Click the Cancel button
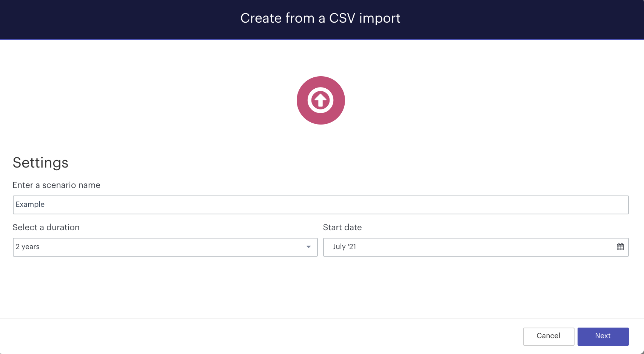The width and height of the screenshot is (644, 354). point(548,336)
